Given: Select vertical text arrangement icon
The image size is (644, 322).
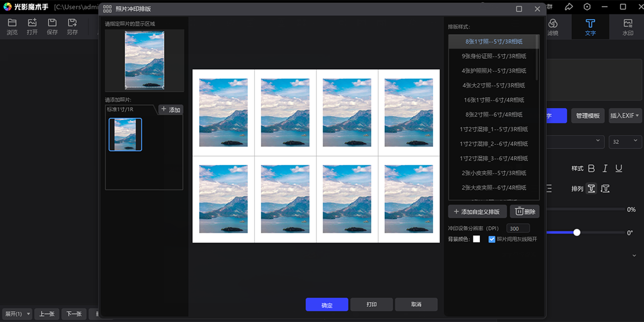Looking at the screenshot, I should coord(605,188).
